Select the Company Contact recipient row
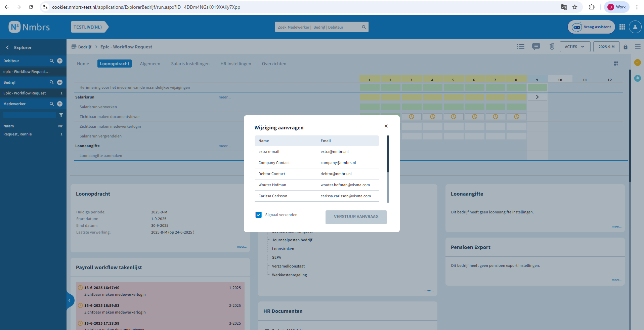This screenshot has width=644, height=330. click(316, 163)
